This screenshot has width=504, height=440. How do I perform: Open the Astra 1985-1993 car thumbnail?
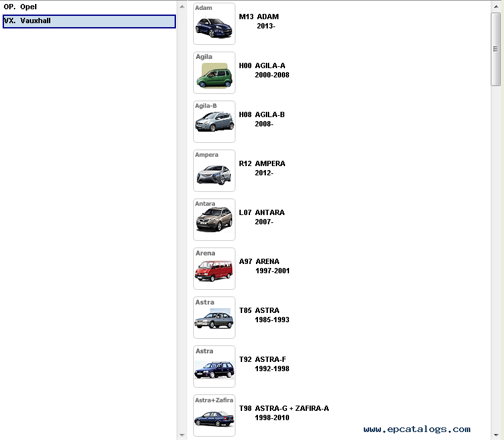tap(214, 318)
